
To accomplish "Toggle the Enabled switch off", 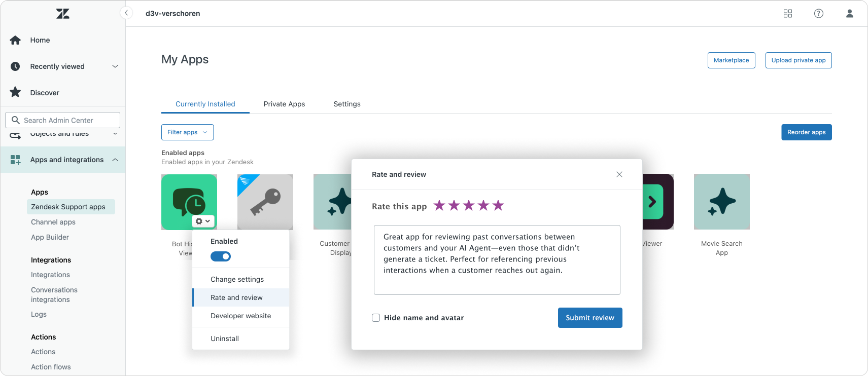I will [x=221, y=256].
